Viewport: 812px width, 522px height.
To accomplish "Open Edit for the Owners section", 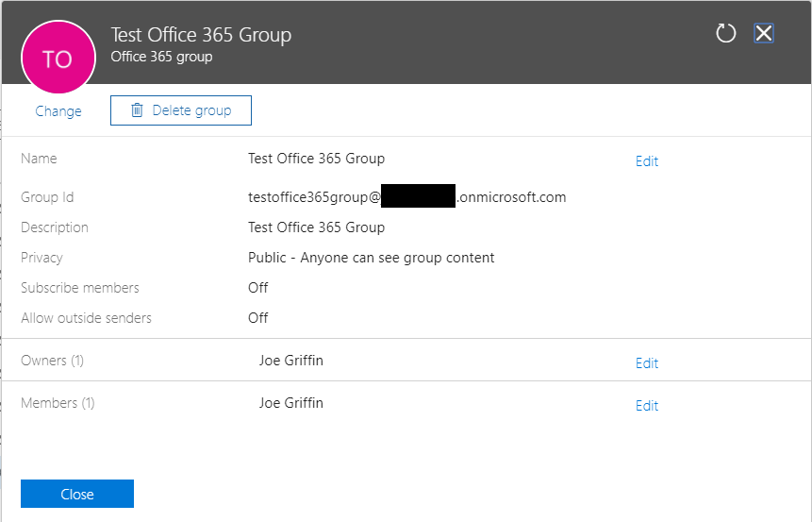I will click(x=646, y=363).
